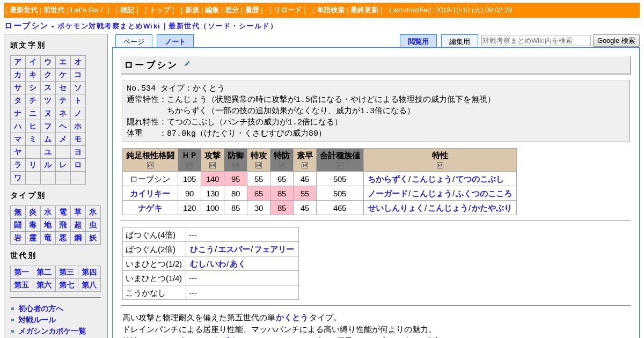Select 第八 in the 世代別 grid
Viewport: 644px width, 338px height.
point(89,285)
